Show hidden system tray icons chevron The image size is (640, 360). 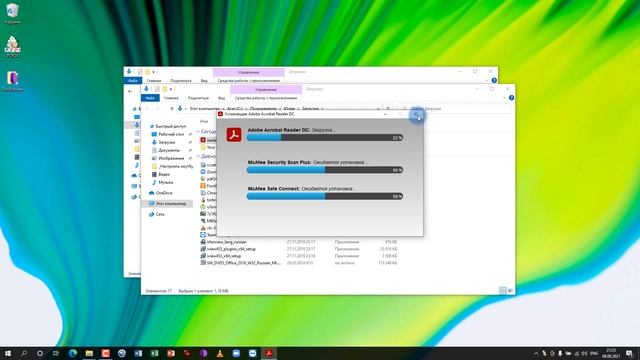(536, 353)
